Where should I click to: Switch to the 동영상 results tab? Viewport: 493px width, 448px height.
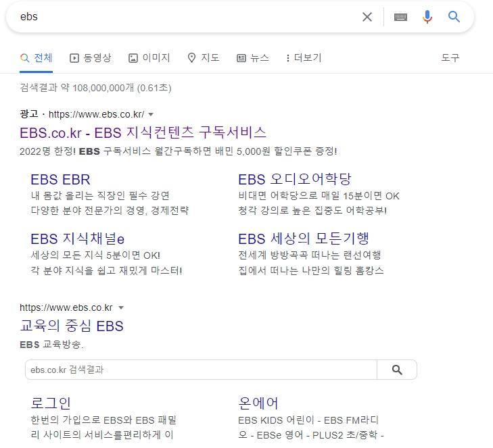[91, 57]
